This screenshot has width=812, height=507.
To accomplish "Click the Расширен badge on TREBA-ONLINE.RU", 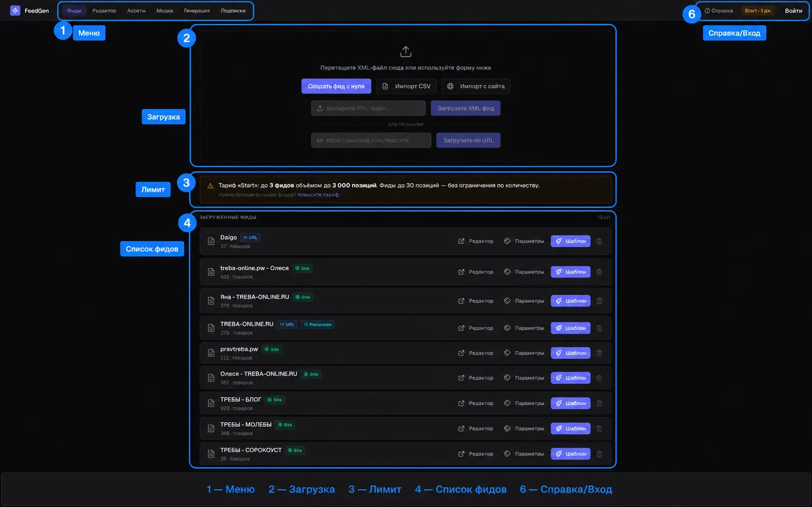I will click(x=317, y=324).
